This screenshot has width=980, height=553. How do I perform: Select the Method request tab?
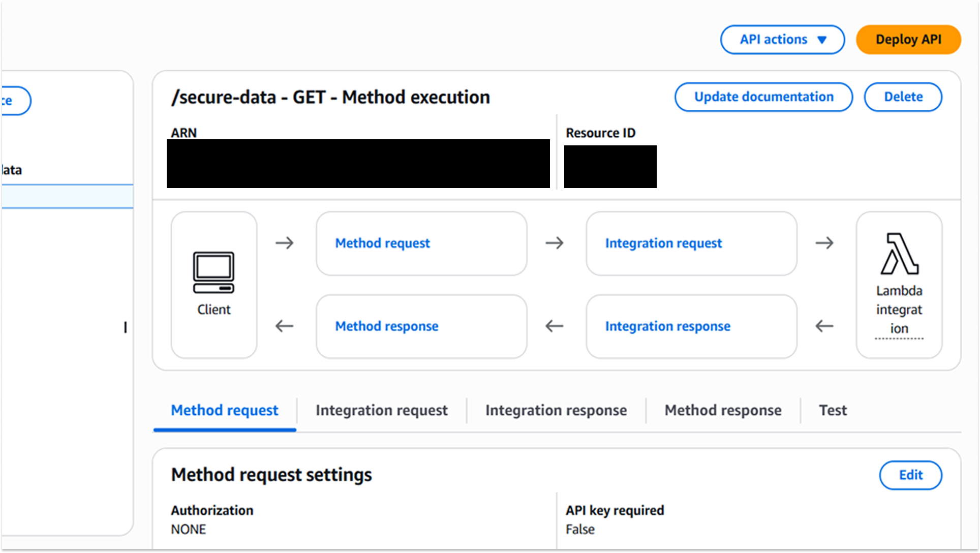click(224, 410)
